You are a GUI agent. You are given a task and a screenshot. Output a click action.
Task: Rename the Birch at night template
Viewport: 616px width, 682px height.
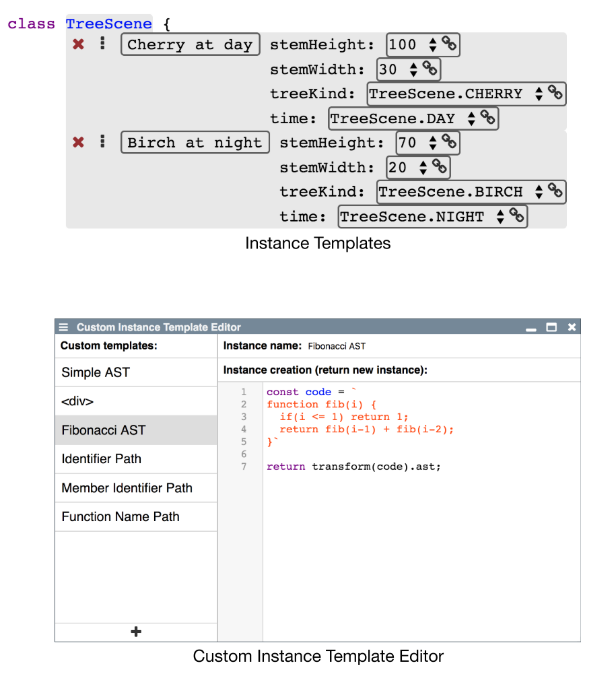(x=195, y=143)
